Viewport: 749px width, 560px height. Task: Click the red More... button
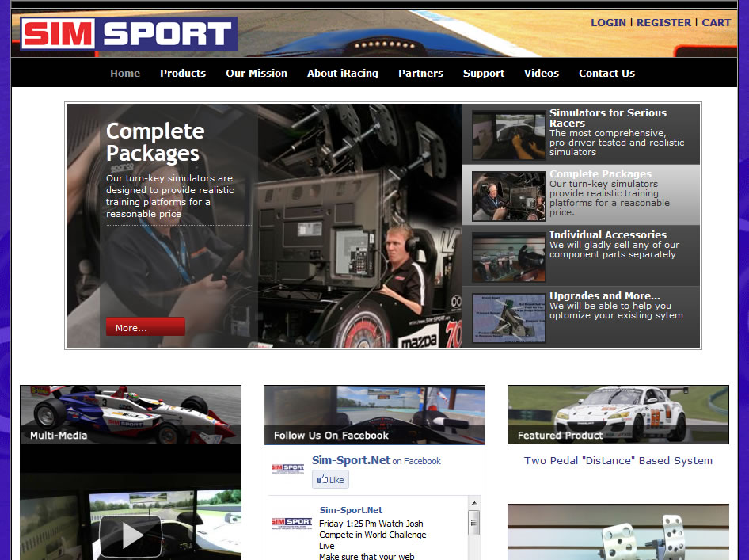tap(145, 327)
